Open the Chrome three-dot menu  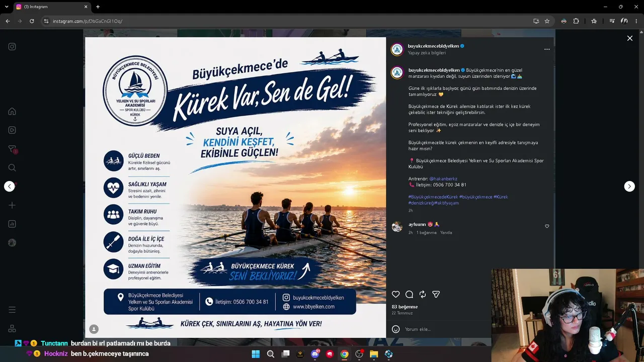636,21
